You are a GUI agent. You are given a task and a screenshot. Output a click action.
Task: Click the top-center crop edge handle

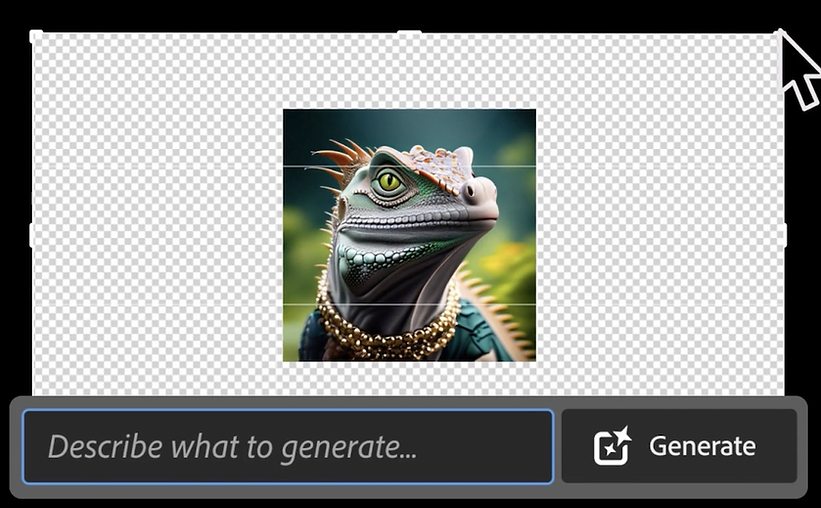click(x=409, y=33)
